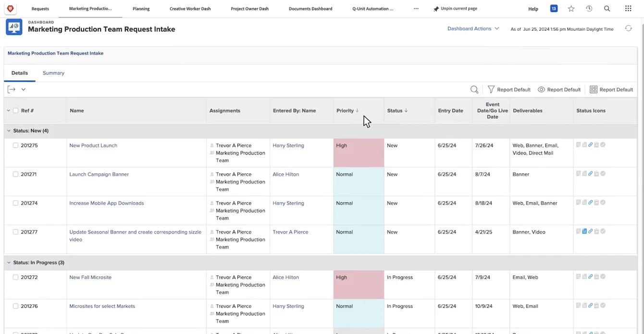The width and height of the screenshot is (644, 334).
Task: Click the pin icon beside Unpin current page
Action: 436,9
